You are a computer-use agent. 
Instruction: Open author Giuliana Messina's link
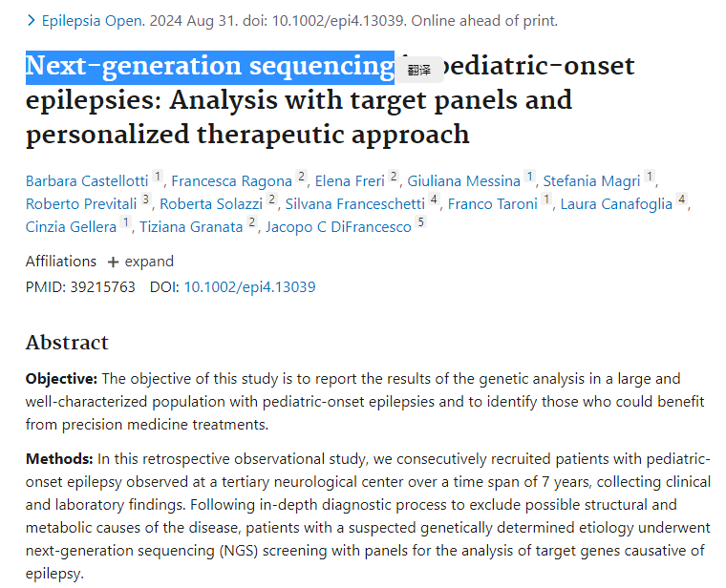click(464, 181)
